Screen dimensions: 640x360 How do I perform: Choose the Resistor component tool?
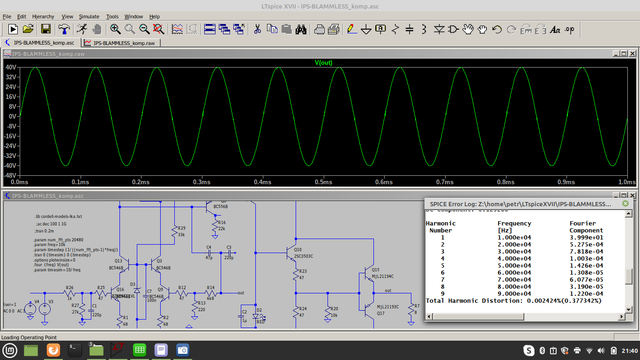(x=395, y=29)
